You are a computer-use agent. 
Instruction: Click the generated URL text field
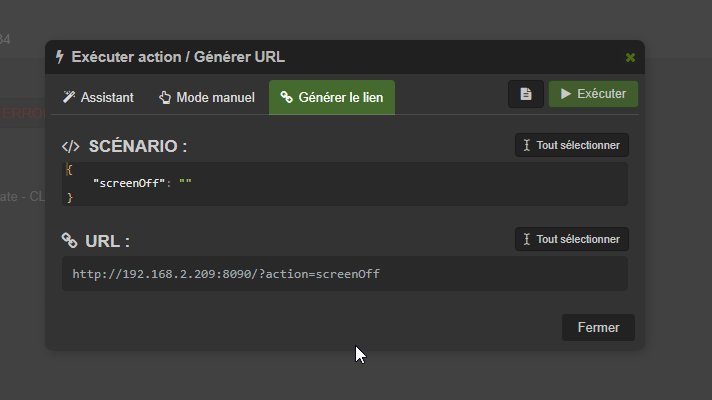[x=345, y=274]
